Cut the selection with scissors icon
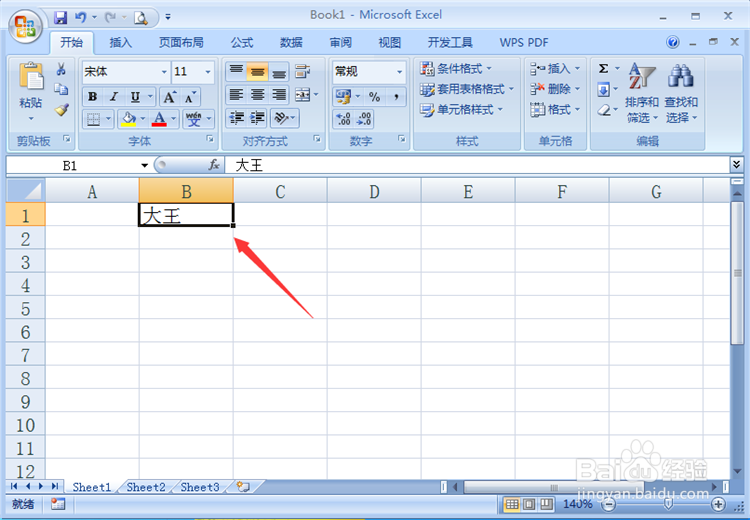The height and width of the screenshot is (520, 750). point(61,69)
